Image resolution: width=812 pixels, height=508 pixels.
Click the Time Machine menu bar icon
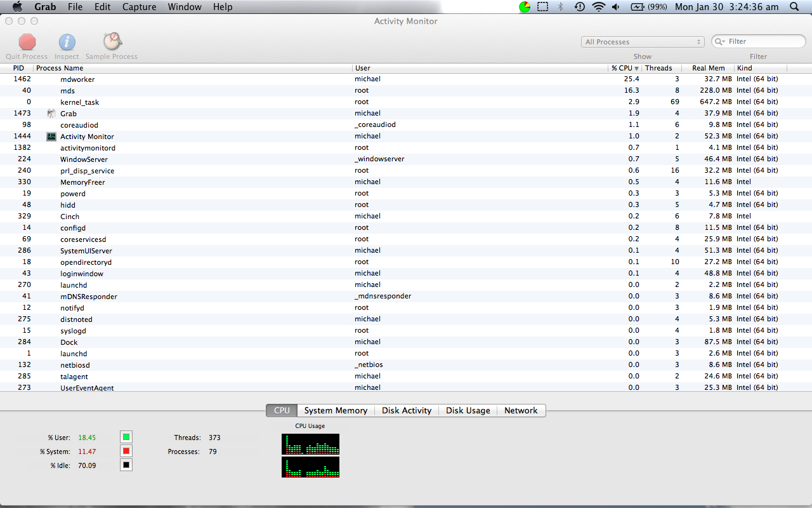pyautogui.click(x=580, y=7)
